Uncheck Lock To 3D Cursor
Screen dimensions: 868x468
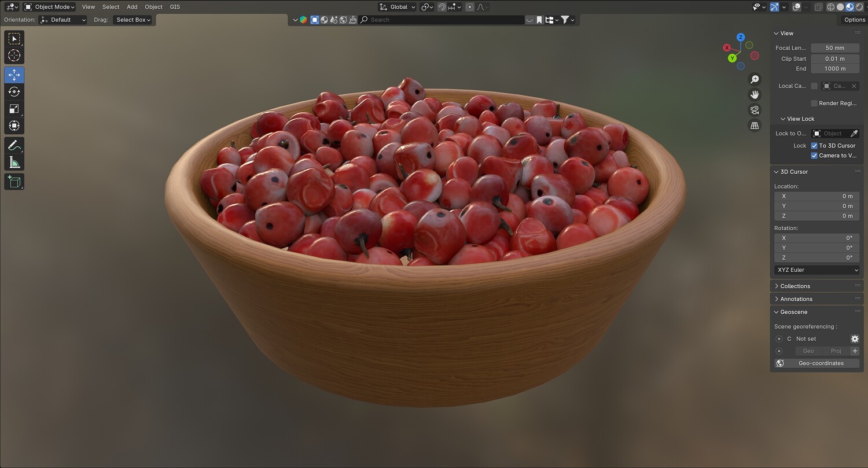point(814,146)
